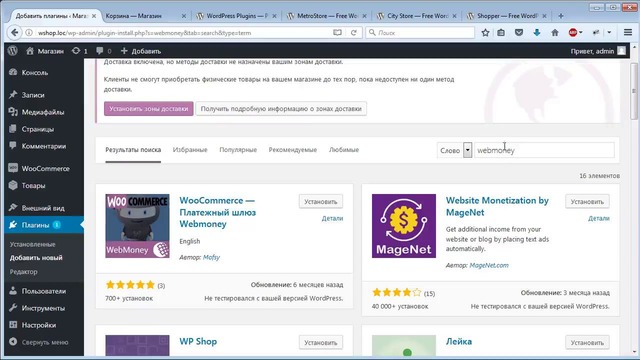Screen dimensions: 640x360
Task: Open author link MageNet.com
Action: tap(489, 265)
